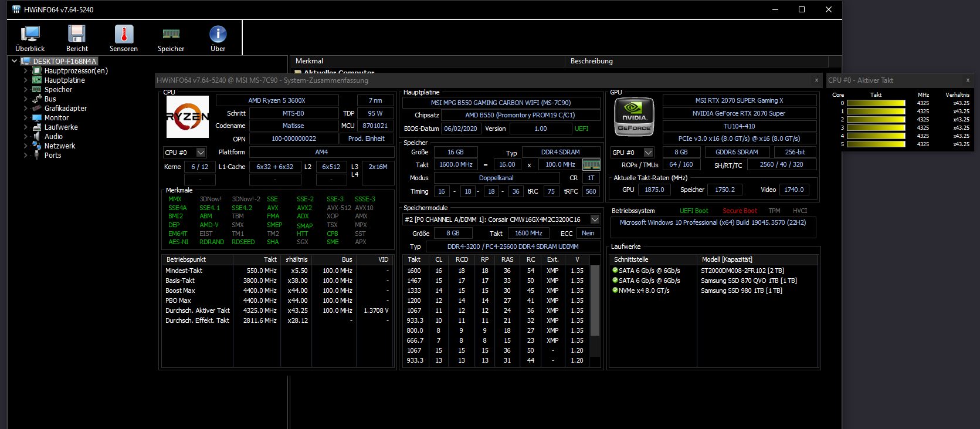Viewport: 980px width, 429px height.
Task: Click the Netzwerk icon in the tree
Action: (x=37, y=146)
